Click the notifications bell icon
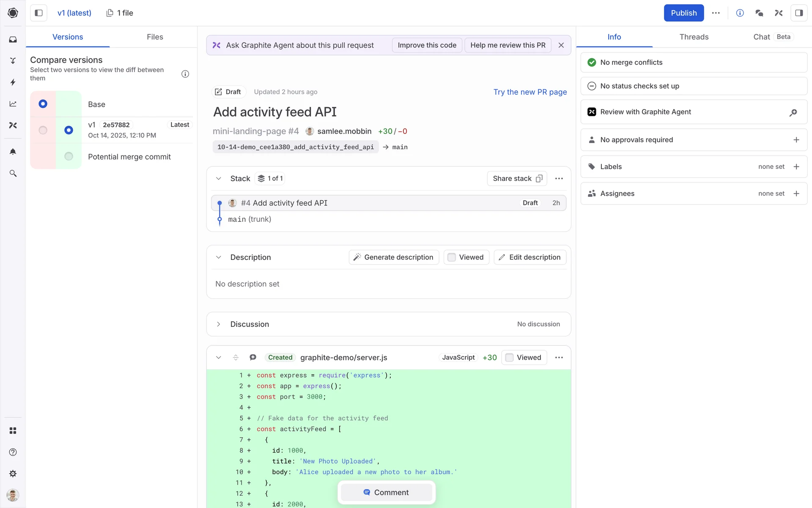The width and height of the screenshot is (812, 508). click(x=13, y=152)
